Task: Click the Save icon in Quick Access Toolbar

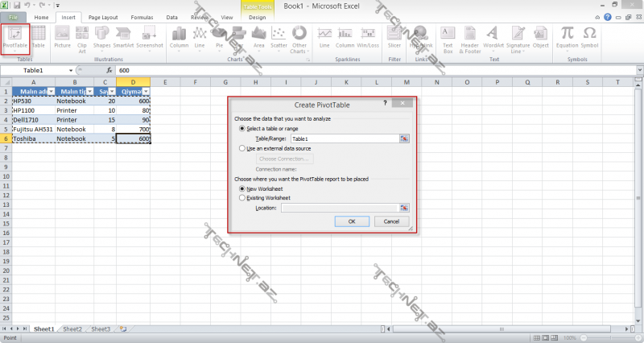Action: [17, 6]
